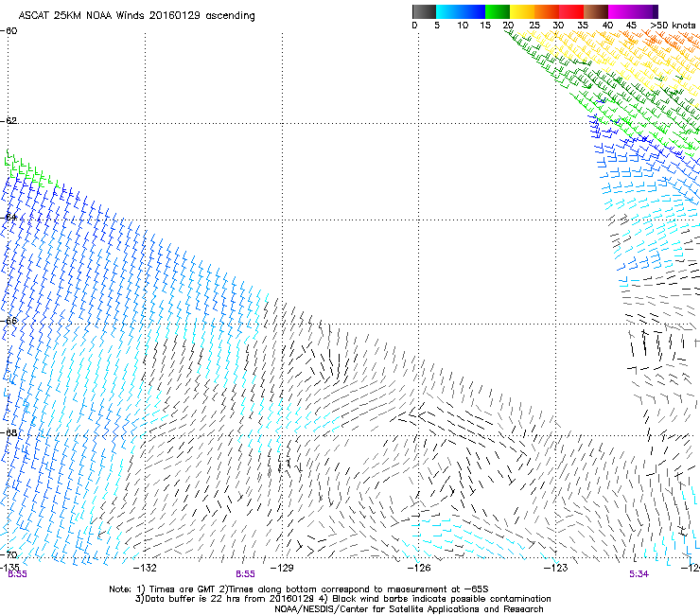
Task: Select the -132 longitude axis label
Action: coord(145,568)
